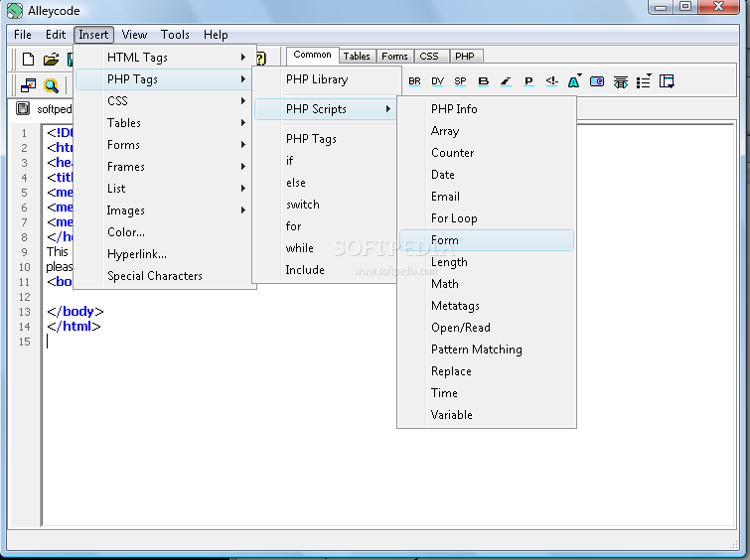Open PHP Library from submenu

[325, 79]
